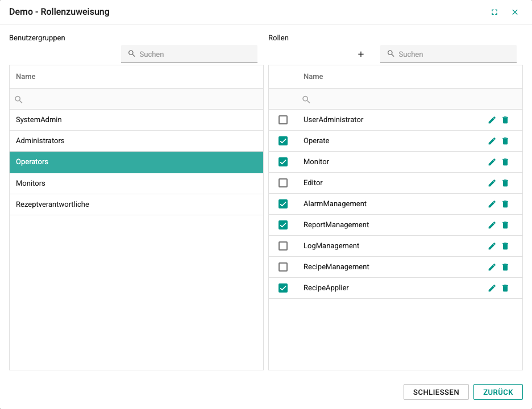Edit the ReportManagement role
532x409 pixels.
pyautogui.click(x=492, y=225)
